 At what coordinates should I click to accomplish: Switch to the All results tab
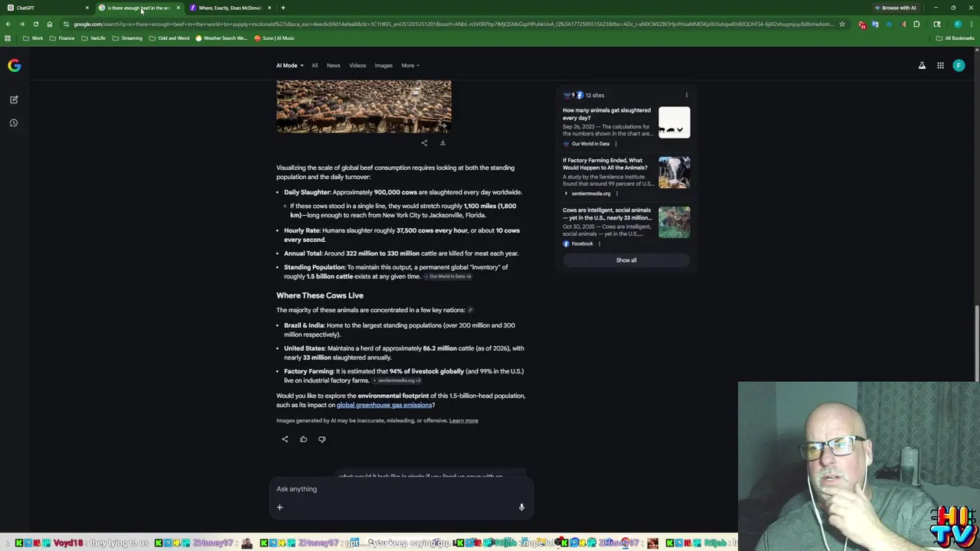[x=315, y=65]
